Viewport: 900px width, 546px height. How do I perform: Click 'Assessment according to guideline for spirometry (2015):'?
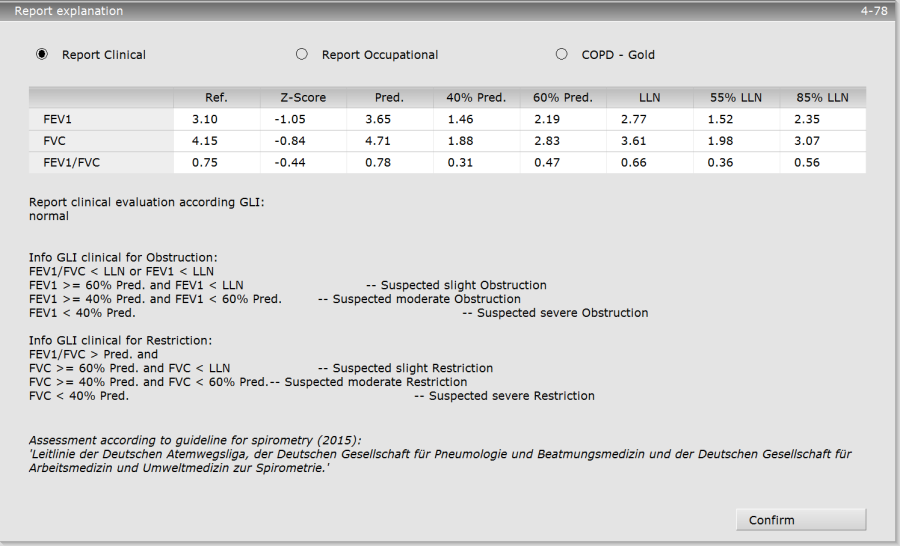pyautogui.click(x=195, y=440)
